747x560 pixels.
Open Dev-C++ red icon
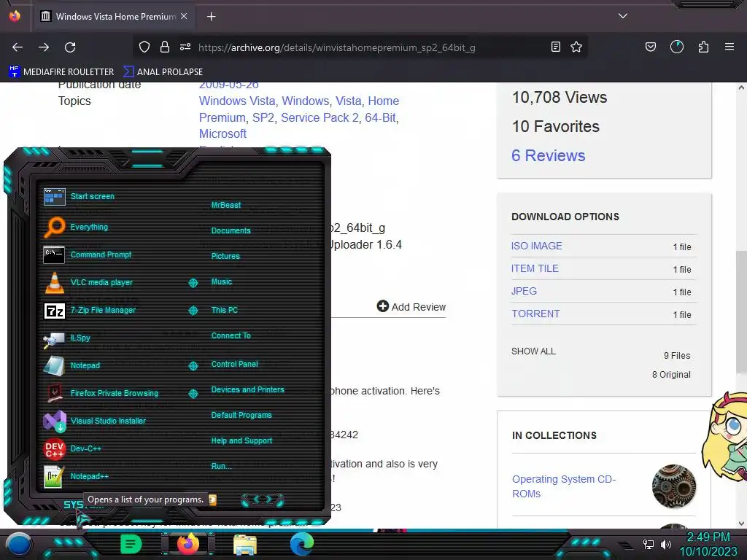[54, 448]
